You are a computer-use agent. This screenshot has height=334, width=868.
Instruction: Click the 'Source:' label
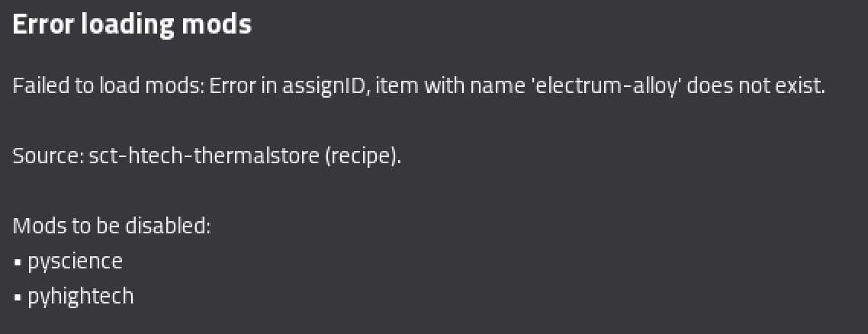pos(48,156)
